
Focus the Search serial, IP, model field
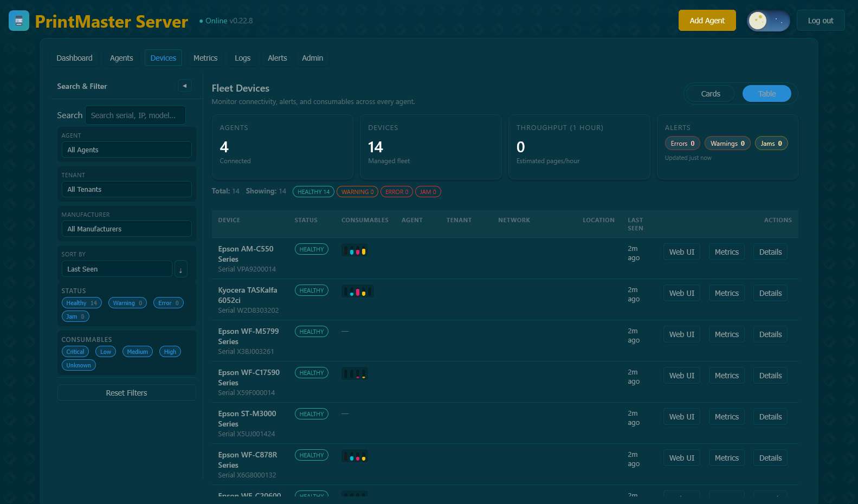tap(136, 115)
